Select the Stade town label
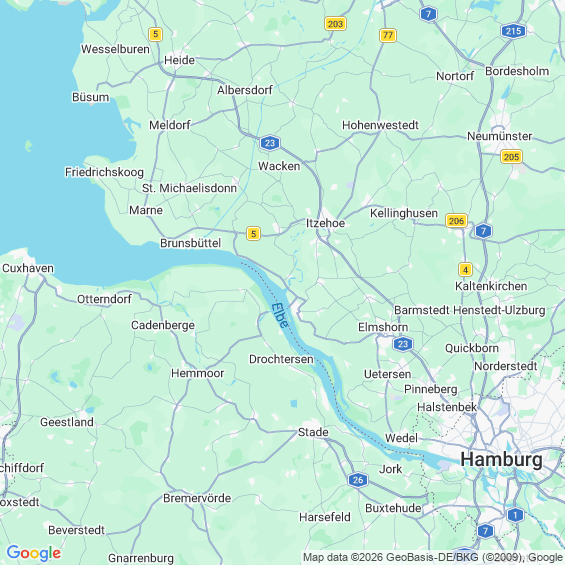Screen dimensions: 565x565 pyautogui.click(x=313, y=432)
